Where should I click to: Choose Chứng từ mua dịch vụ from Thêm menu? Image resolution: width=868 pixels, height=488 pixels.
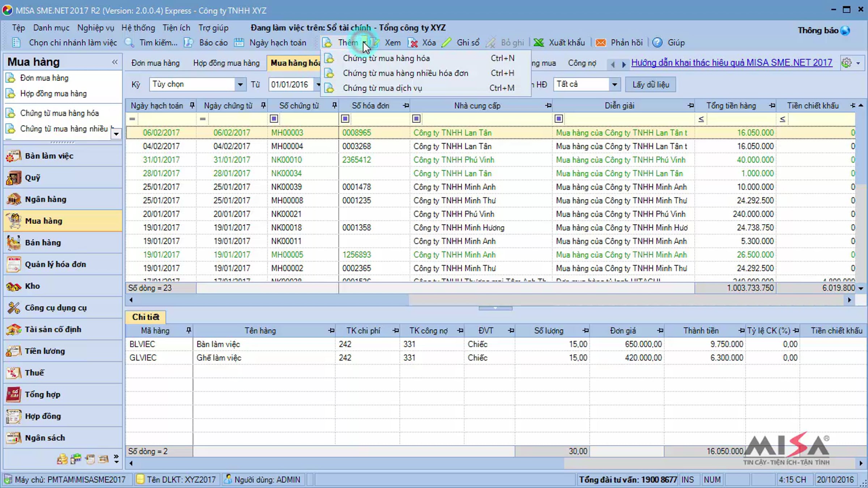pos(426,88)
